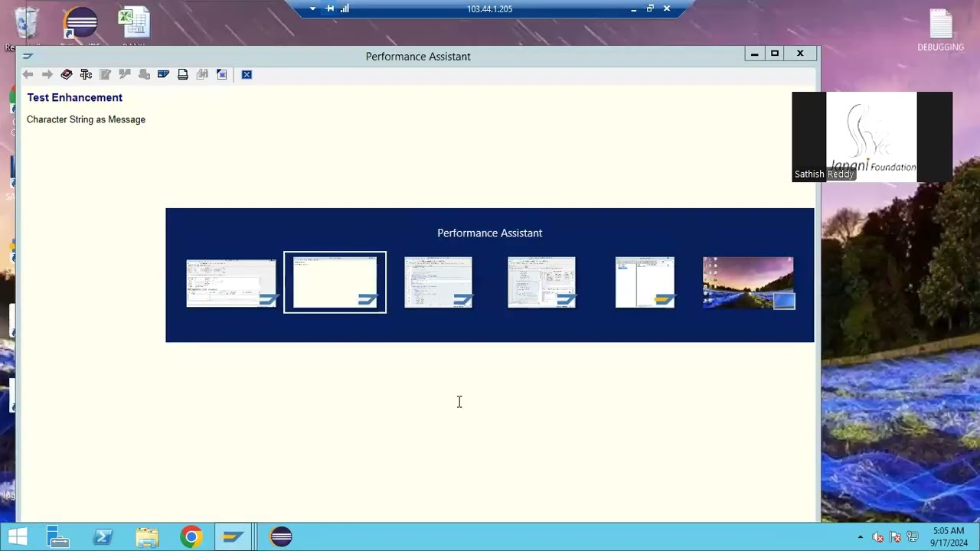Toggle the remote connection bar pin
Screen dimensions: 980x551
[330, 8]
